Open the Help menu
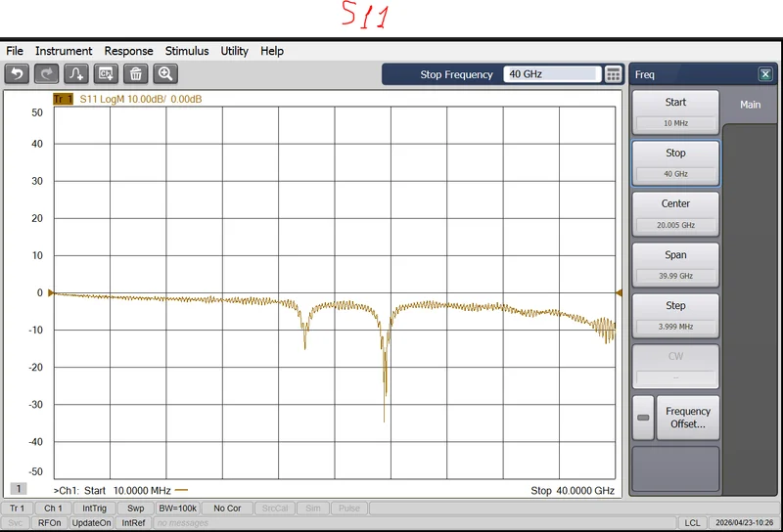This screenshot has width=783, height=532. coord(272,51)
